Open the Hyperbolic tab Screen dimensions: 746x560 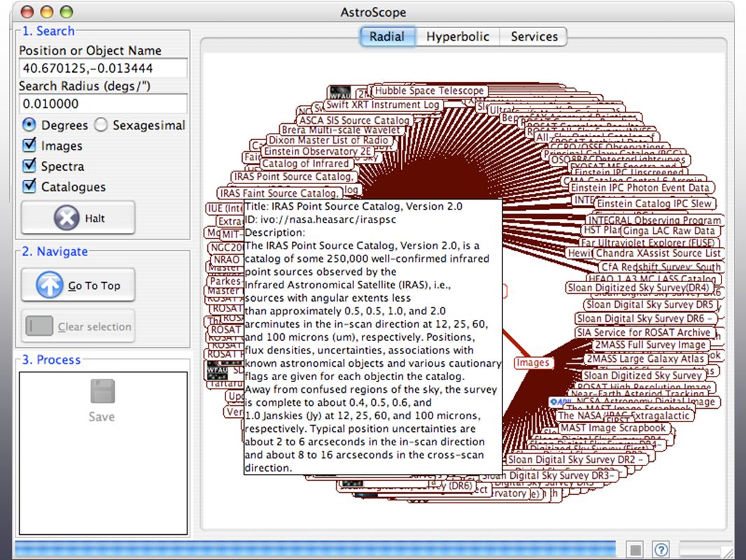458,36
